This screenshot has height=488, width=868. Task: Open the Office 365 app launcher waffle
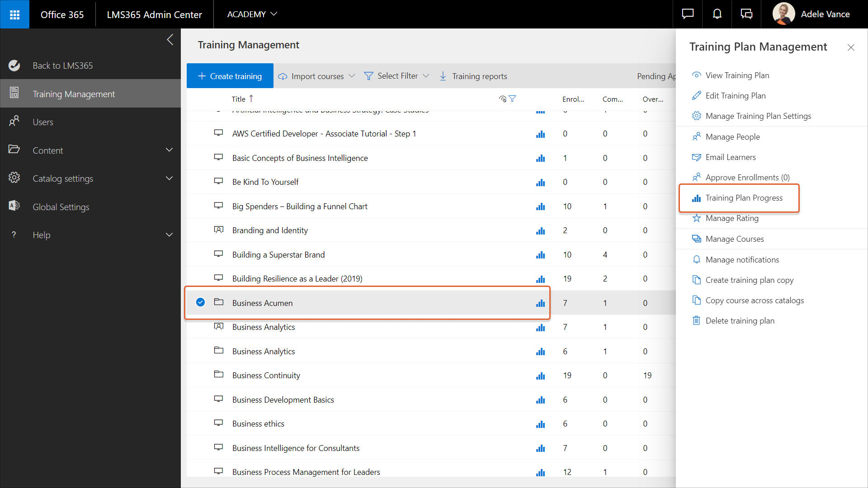[x=14, y=14]
